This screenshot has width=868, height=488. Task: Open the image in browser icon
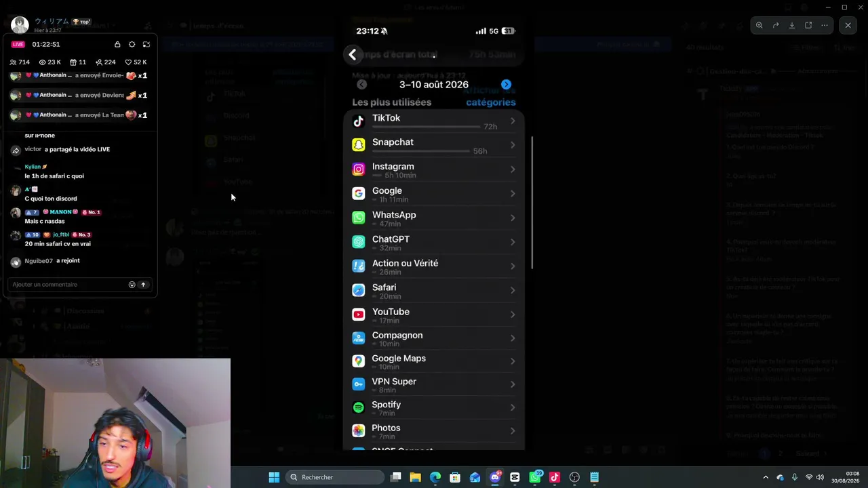pos(808,26)
